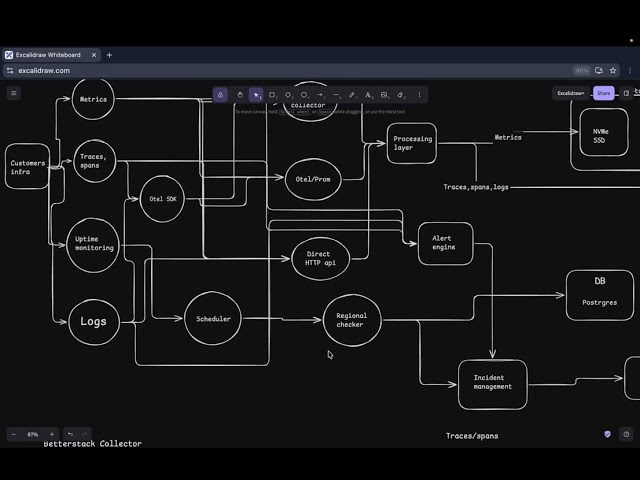
Task: Select the Line drawing tool
Action: pos(336,95)
